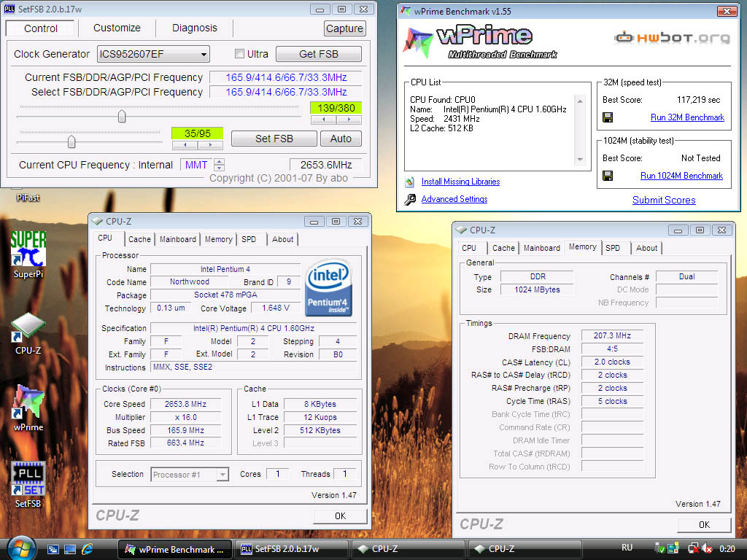
Task: Click Switch between windows quick launch icon
Action: point(53,550)
